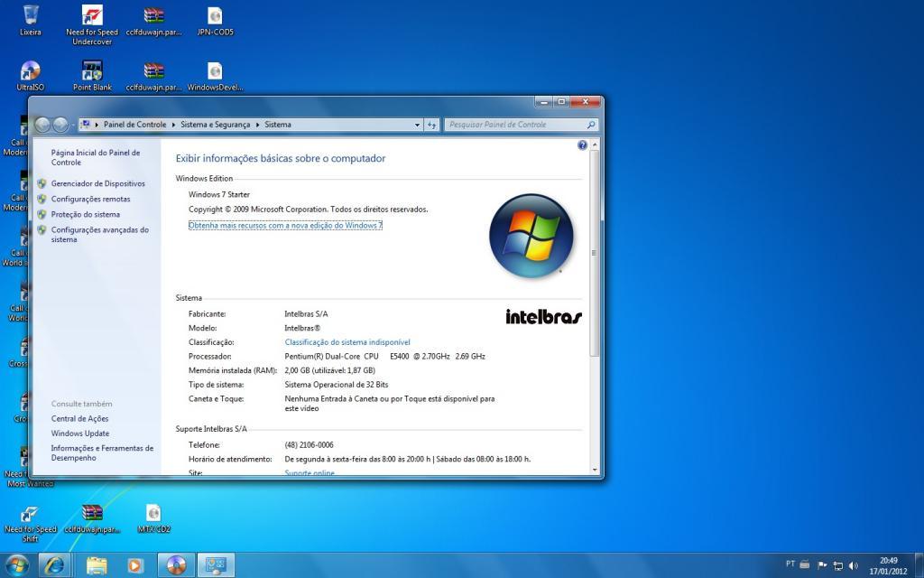Open the Windows Explorer folder taskbar icon
Screen dimensions: 924x578
96,565
